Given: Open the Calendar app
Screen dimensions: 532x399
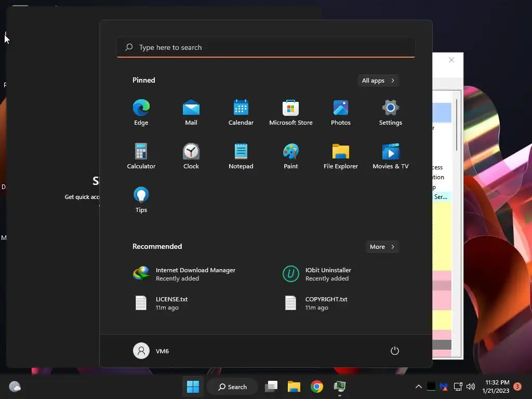Looking at the screenshot, I should [x=241, y=112].
